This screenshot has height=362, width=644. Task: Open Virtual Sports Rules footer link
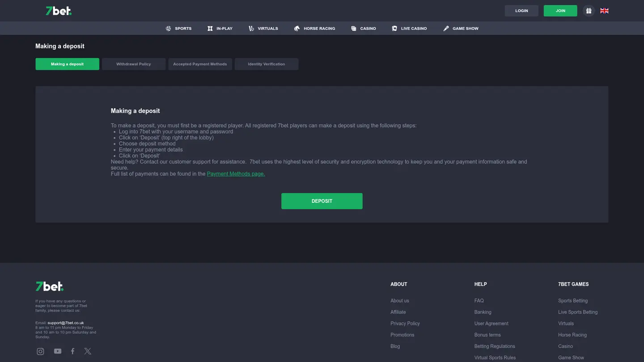[x=495, y=358]
